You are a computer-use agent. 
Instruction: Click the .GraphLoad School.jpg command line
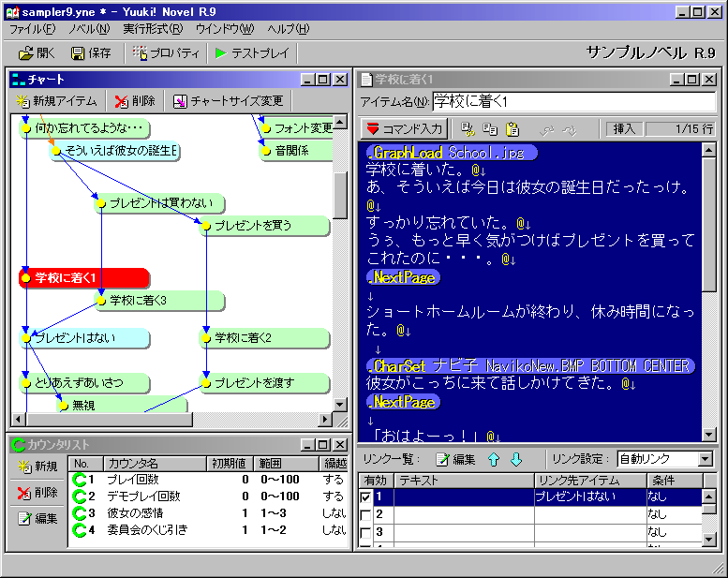click(x=452, y=153)
